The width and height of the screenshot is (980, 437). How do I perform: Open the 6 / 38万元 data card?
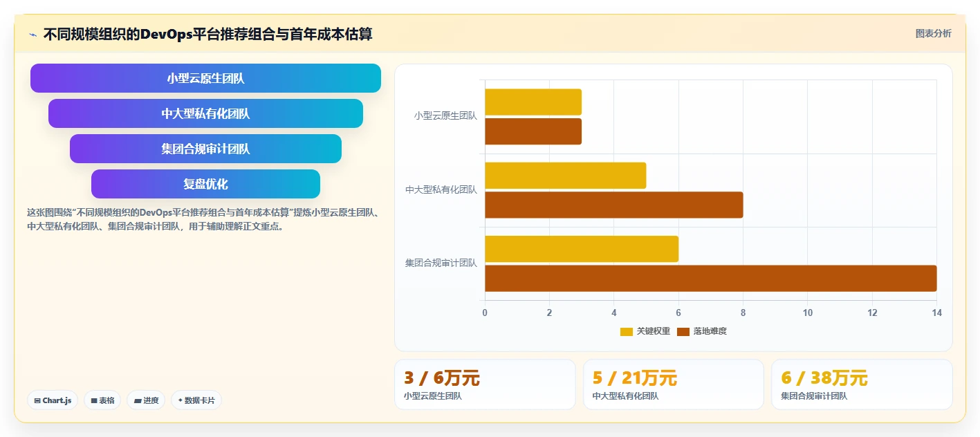(x=862, y=384)
